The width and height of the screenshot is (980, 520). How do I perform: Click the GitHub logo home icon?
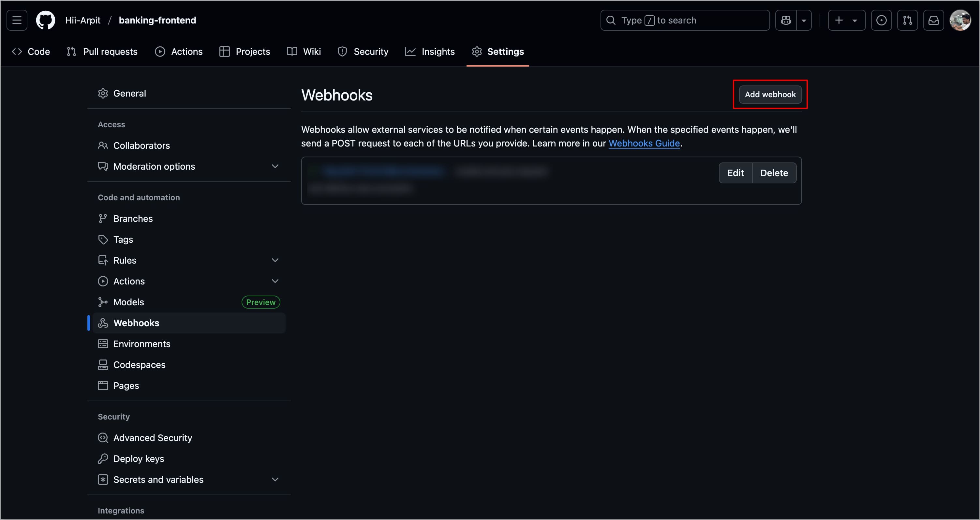[45, 20]
